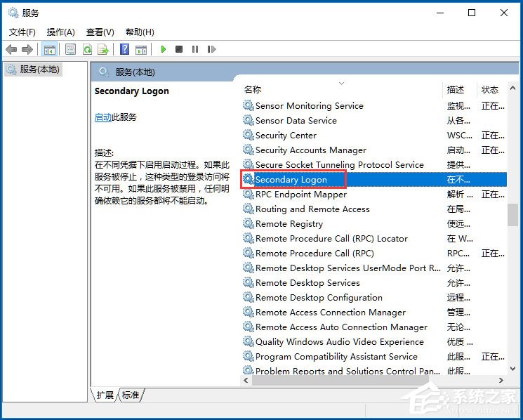Click gear icon beside Security Center

(248, 135)
